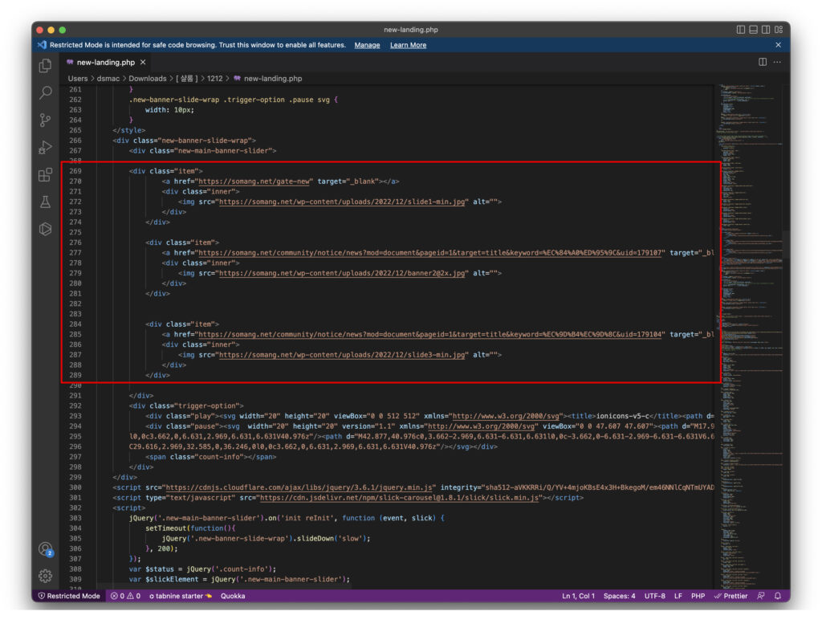The width and height of the screenshot is (822, 644).
Task: Open the Tabnine hexagon icon view
Action: [46, 229]
